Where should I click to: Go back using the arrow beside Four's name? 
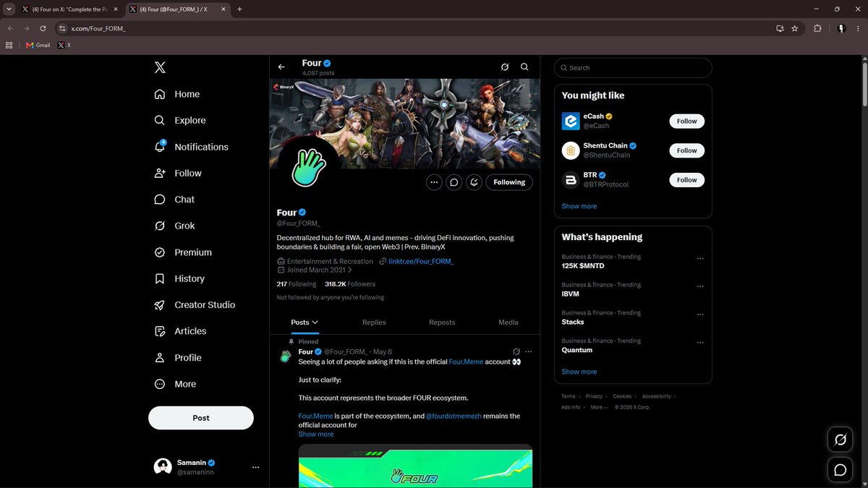pos(281,67)
